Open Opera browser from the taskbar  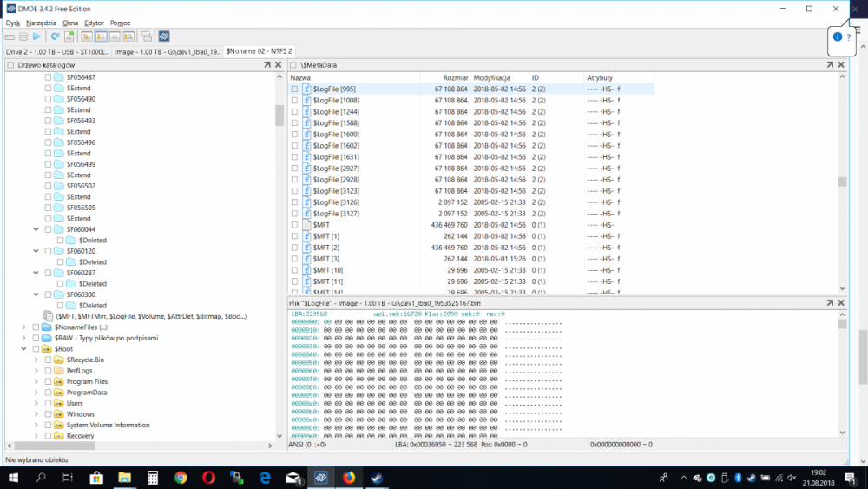(x=208, y=478)
